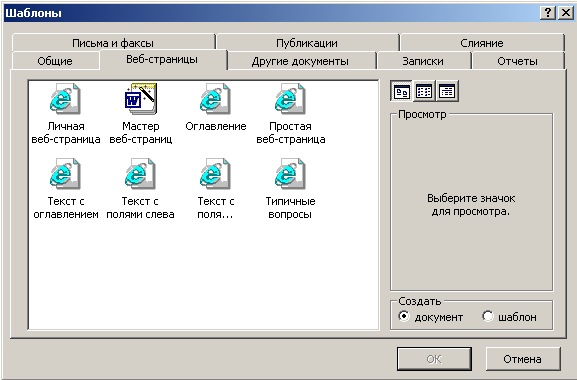Viewport: 577px width, 380px height.
Task: Click the Отмена button
Action: coord(523,359)
